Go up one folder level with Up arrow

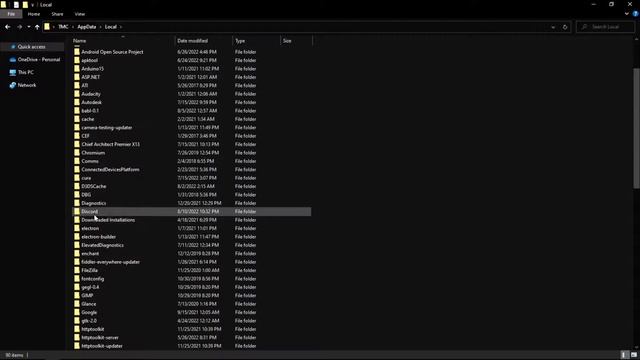point(37,27)
